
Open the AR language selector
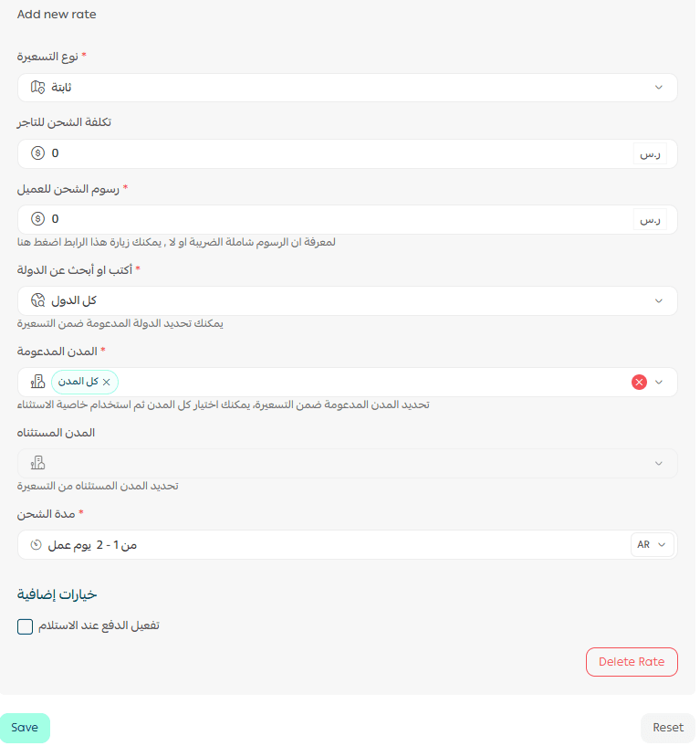pos(652,545)
